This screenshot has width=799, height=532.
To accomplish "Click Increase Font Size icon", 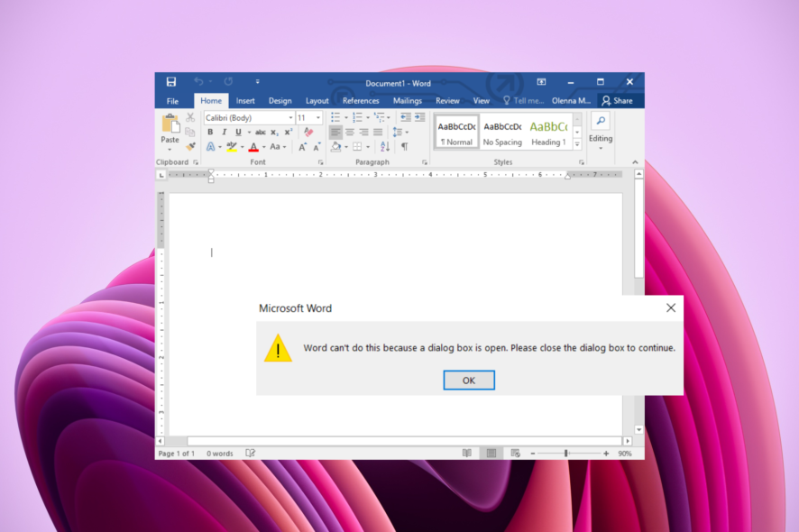I will point(302,147).
